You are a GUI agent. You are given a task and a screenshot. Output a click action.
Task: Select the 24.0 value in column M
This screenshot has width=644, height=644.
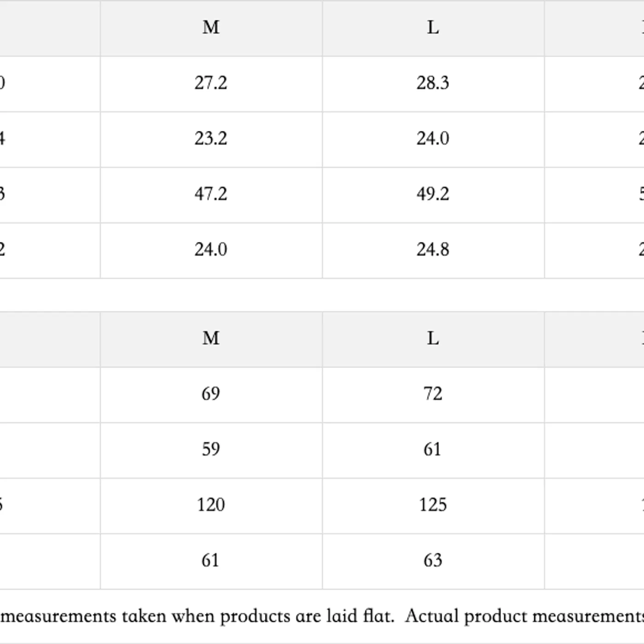coord(211,250)
